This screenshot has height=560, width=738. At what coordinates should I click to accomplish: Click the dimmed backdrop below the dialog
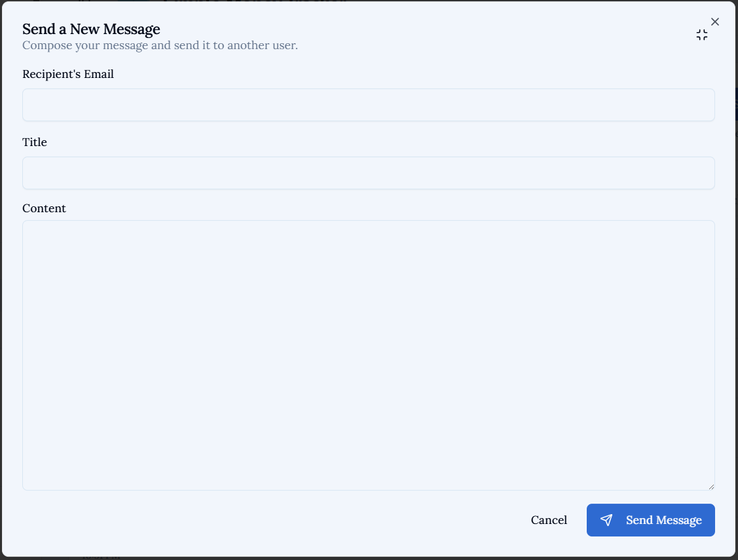(x=327, y=558)
